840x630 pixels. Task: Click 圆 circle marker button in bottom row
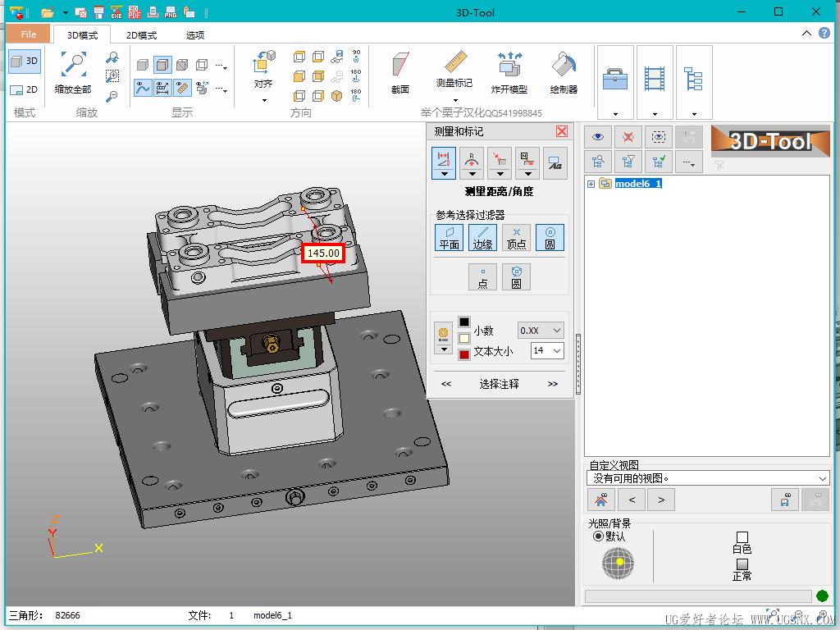coord(517,277)
